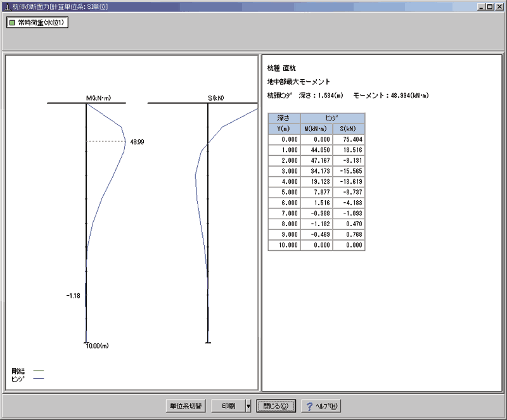Select the 深さ column header in the table

pyautogui.click(x=284, y=118)
